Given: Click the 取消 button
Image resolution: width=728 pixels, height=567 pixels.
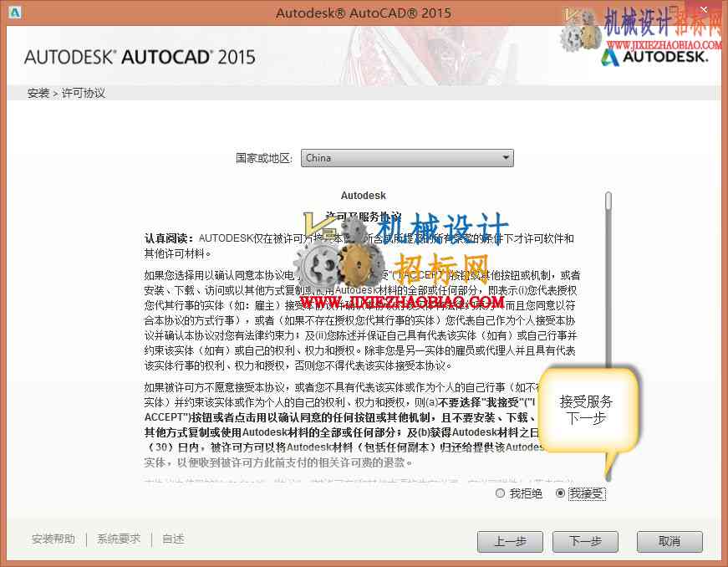Looking at the screenshot, I should coord(669,541).
